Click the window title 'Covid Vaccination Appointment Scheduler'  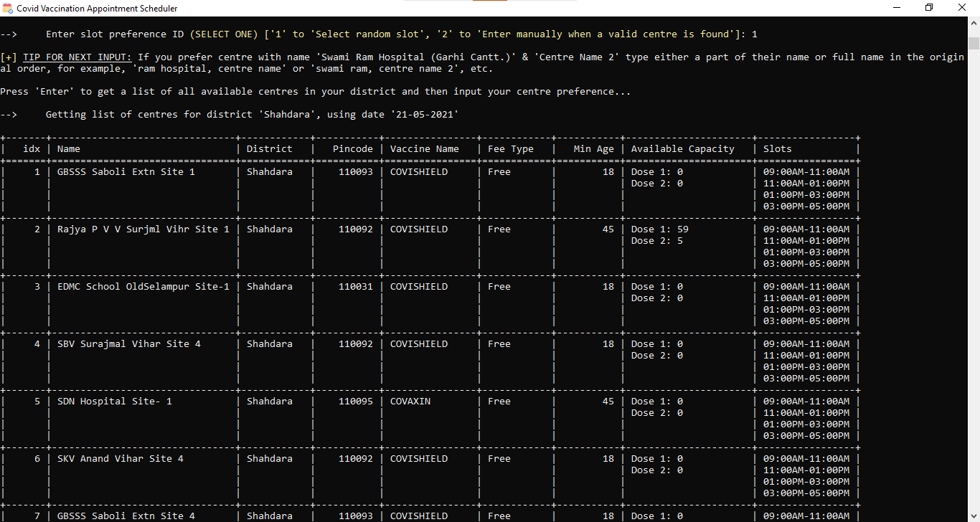(98, 9)
